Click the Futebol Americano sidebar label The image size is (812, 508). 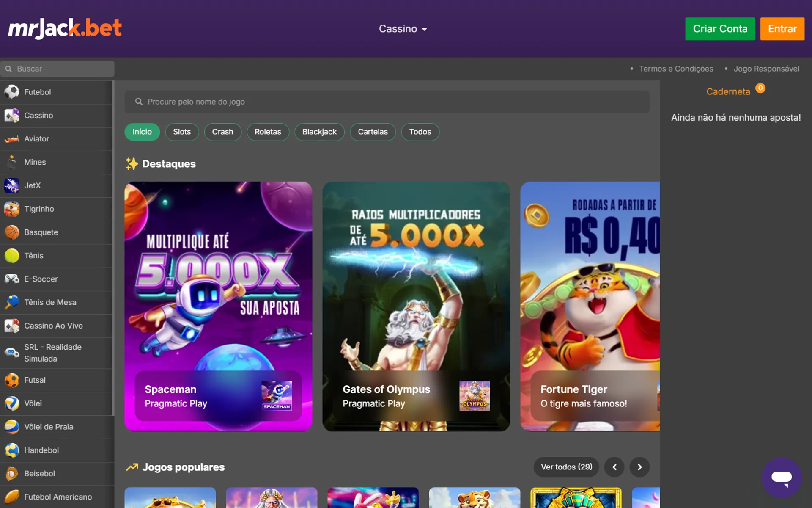coord(58,497)
